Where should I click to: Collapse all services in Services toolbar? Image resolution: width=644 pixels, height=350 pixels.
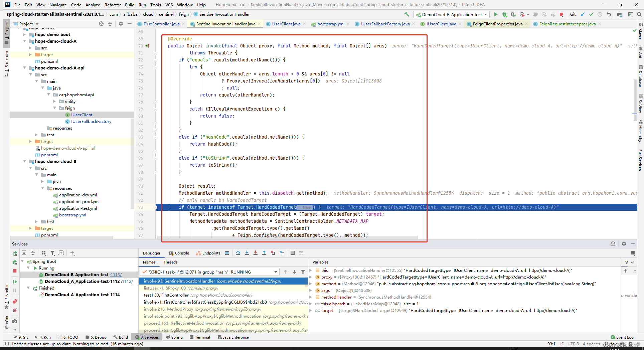[x=33, y=253]
